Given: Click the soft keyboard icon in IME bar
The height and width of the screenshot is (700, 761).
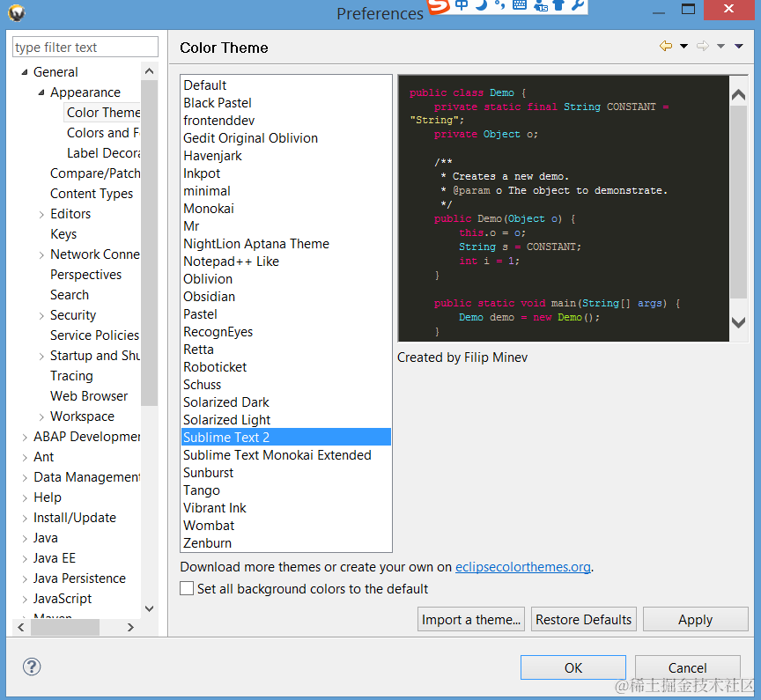Looking at the screenshot, I should 520,5.
